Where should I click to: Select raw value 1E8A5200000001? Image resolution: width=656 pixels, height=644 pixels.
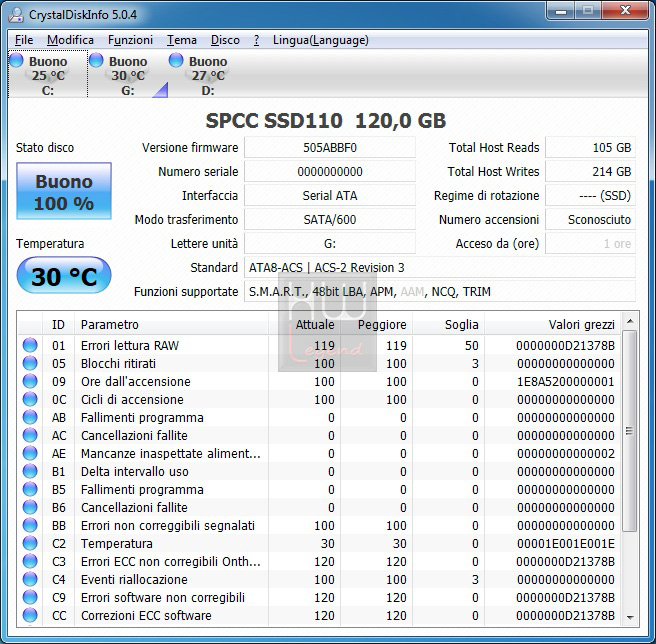tap(566, 382)
